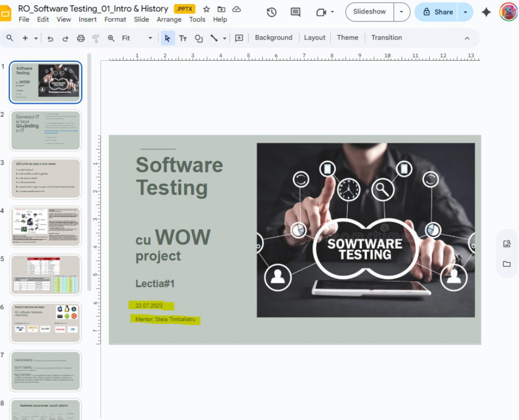Viewport: 519px width, 420px height.
Task: Click the Print icon in toolbar
Action: point(80,38)
